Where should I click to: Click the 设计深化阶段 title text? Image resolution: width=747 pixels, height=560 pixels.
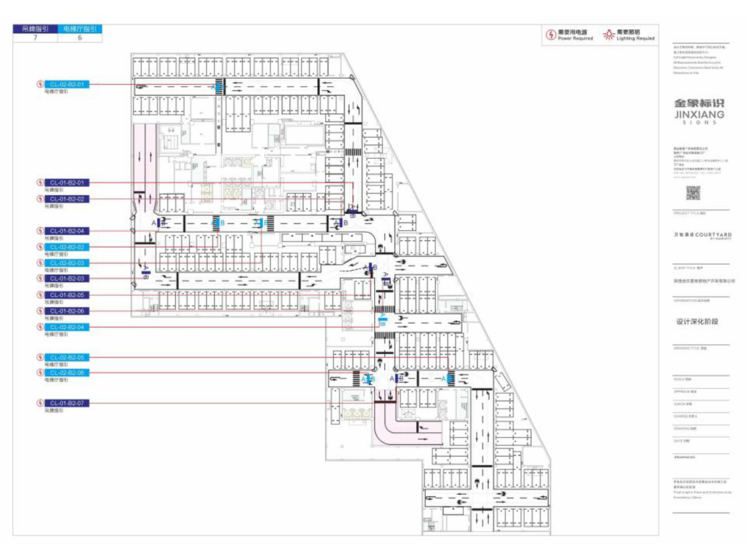697,322
